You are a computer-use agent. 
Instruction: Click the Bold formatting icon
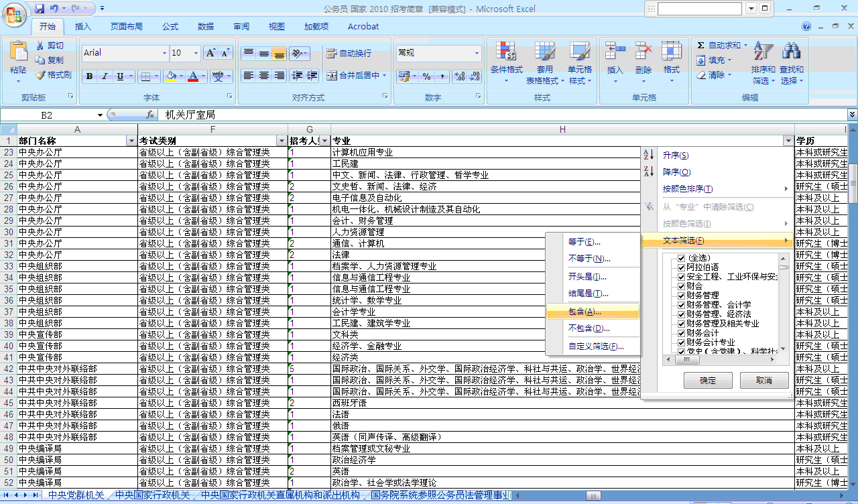89,76
